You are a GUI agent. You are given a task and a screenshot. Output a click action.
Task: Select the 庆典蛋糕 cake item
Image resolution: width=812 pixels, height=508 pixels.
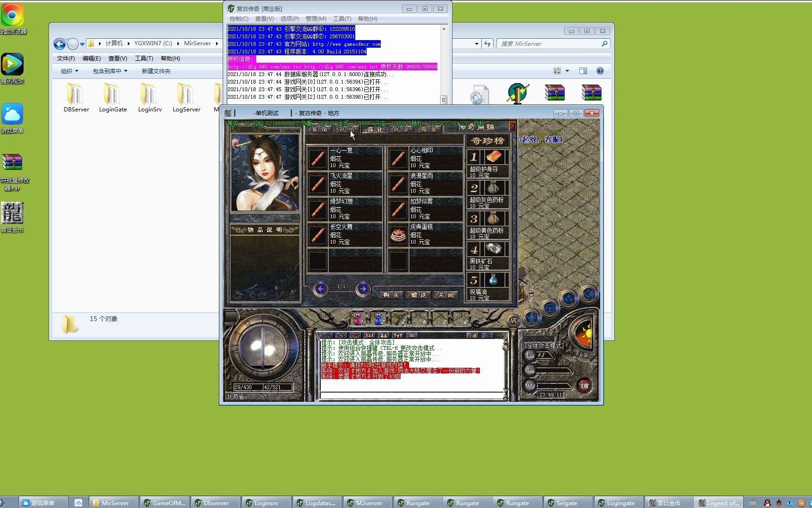point(425,235)
